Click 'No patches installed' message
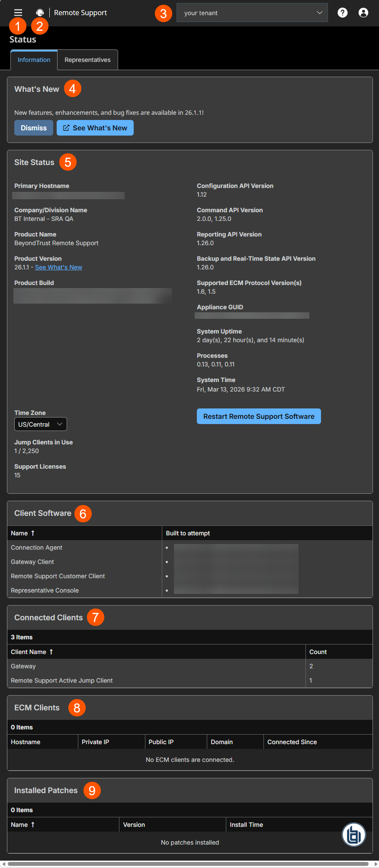 (x=190, y=842)
